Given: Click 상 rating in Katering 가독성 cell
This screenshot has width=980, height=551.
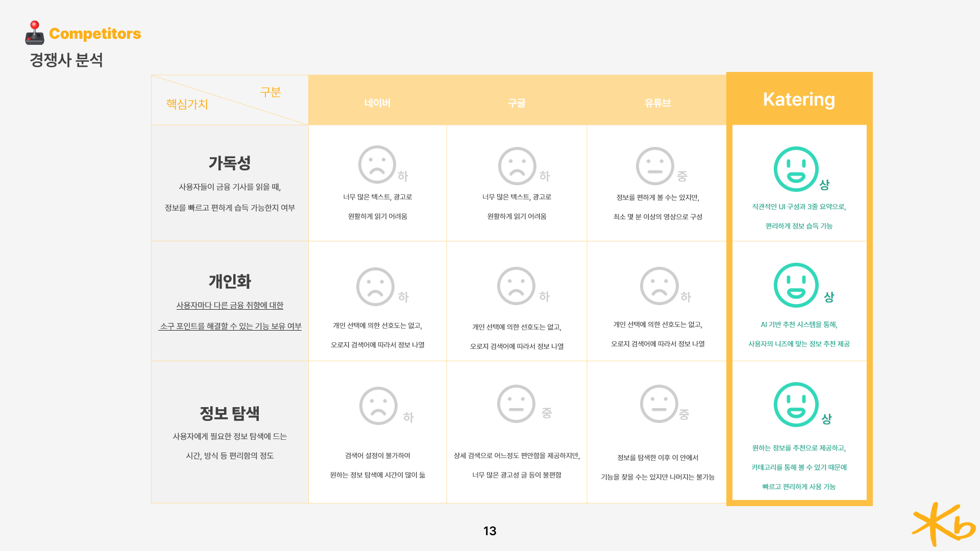Looking at the screenshot, I should tap(824, 185).
